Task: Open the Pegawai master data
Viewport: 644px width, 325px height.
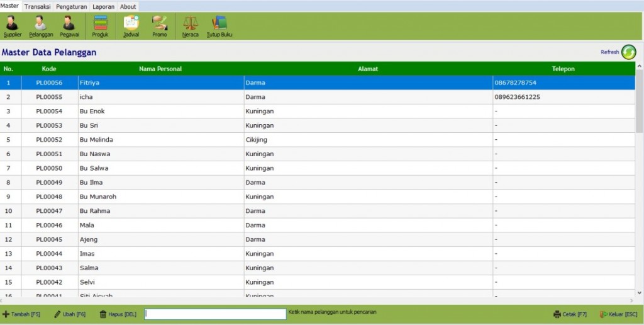Action: [69, 26]
